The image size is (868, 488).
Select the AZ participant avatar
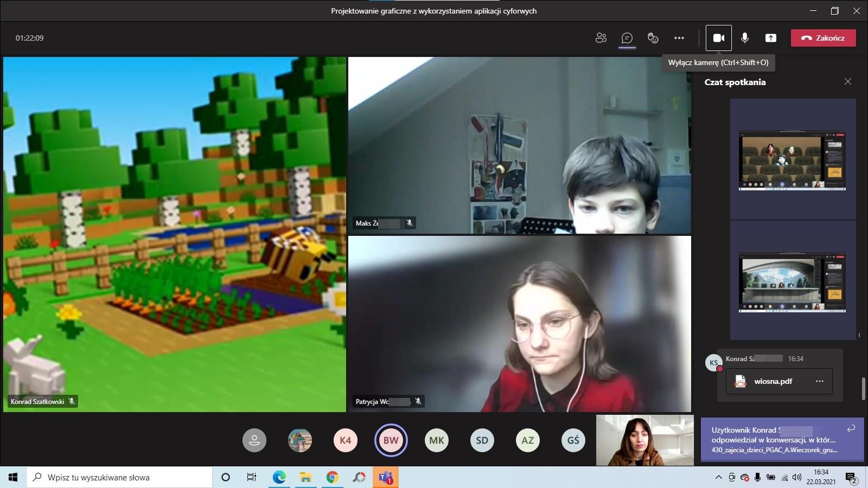(528, 440)
